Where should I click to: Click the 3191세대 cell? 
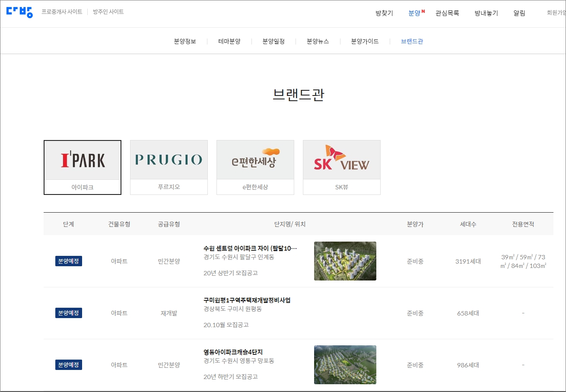468,261
